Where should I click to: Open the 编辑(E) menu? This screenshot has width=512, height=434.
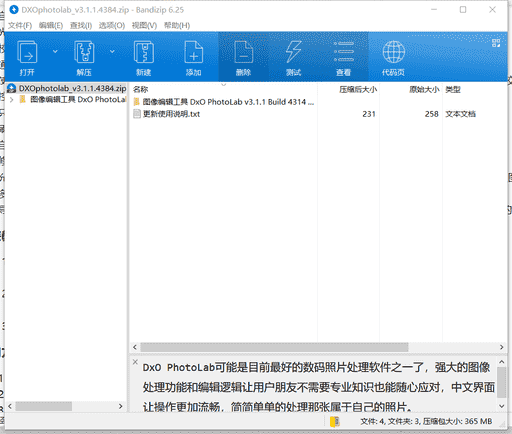[x=51, y=25]
